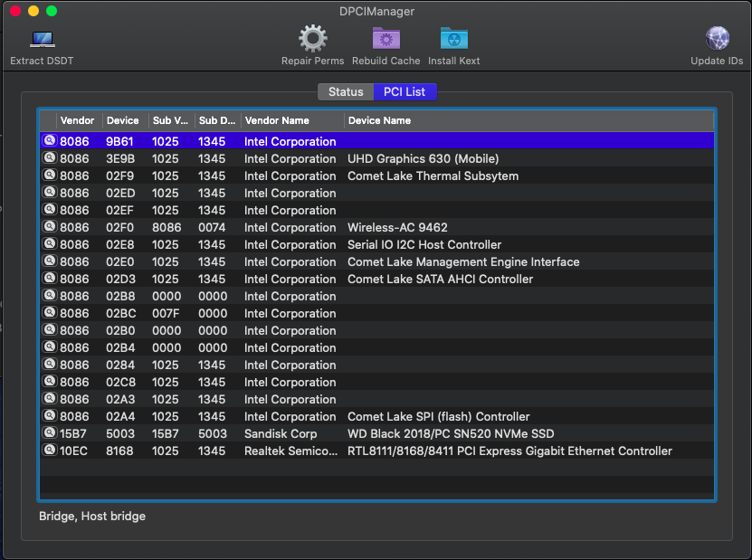Click lookup icon in Sandisk 5003 row

point(50,432)
